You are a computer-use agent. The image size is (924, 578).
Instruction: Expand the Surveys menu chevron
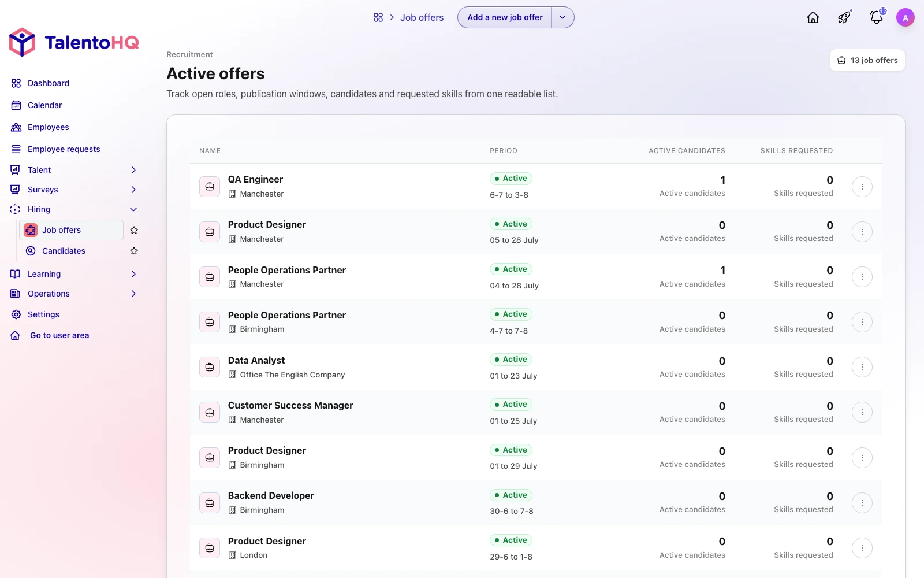click(133, 190)
